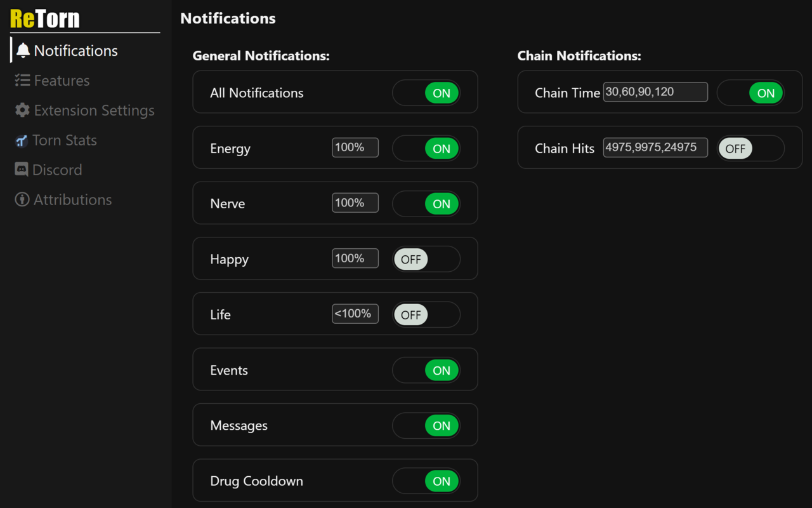Click the Energy percentage input field

click(355, 147)
